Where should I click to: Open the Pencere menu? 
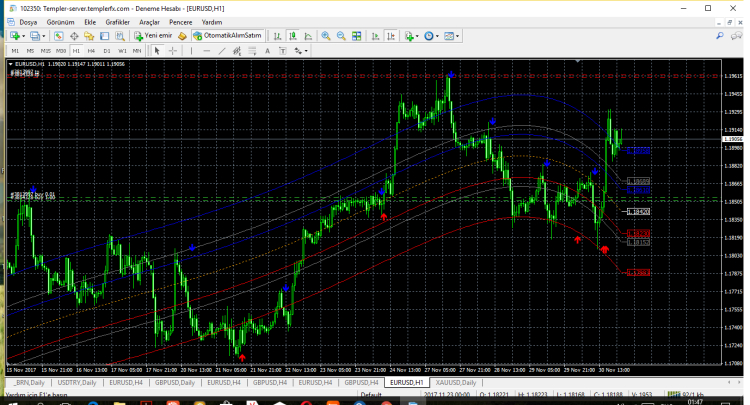tap(181, 22)
